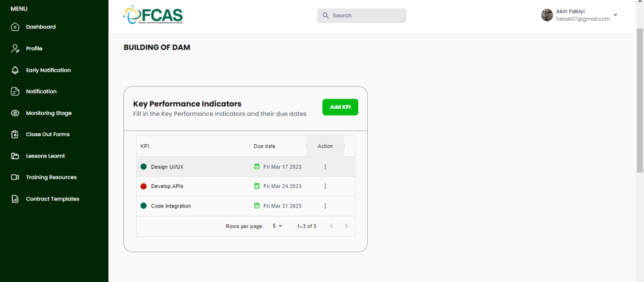Click the Early Notification bell icon
644x282 pixels.
[x=15, y=70]
